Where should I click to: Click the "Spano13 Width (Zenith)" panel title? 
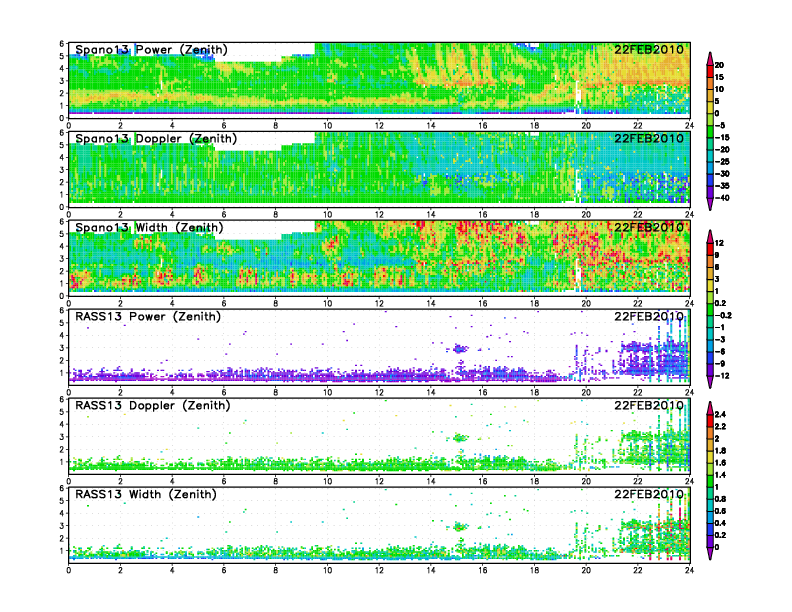point(149,227)
